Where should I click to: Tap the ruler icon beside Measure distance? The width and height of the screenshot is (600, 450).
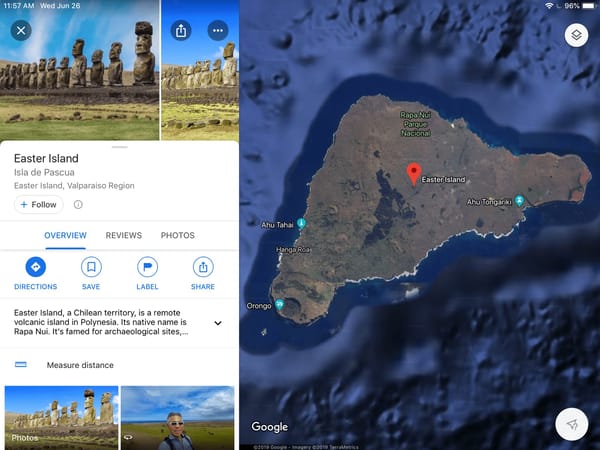click(x=21, y=365)
